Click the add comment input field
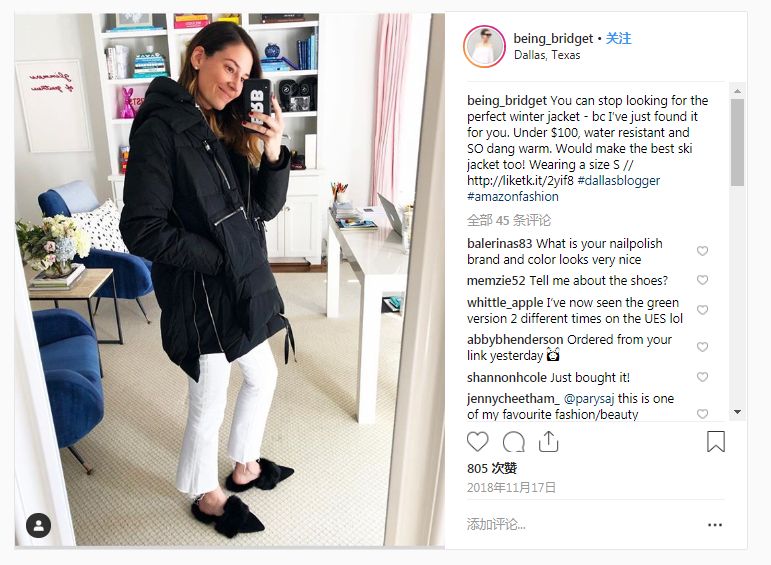Screen dimensions: 771x565 (x=580, y=525)
